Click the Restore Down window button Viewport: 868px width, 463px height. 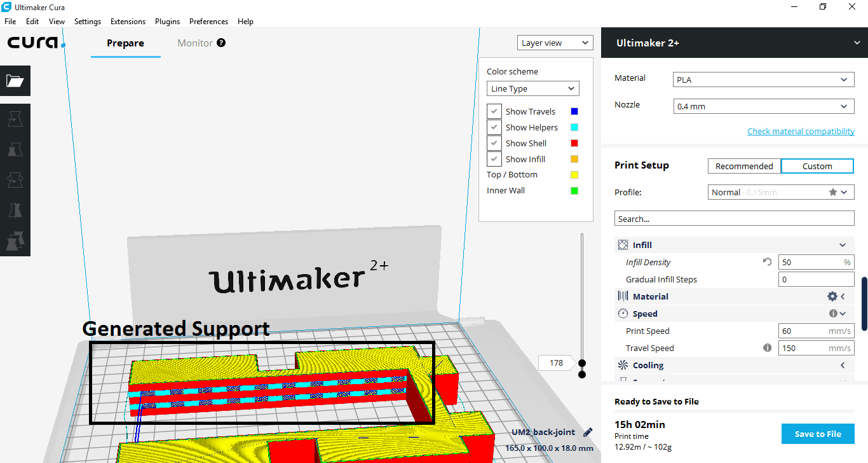point(822,6)
